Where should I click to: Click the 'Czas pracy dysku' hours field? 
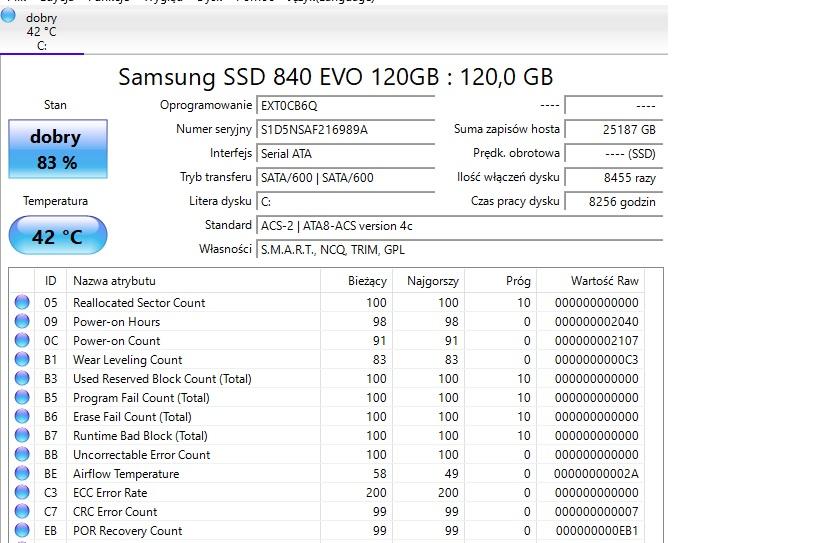(611, 202)
